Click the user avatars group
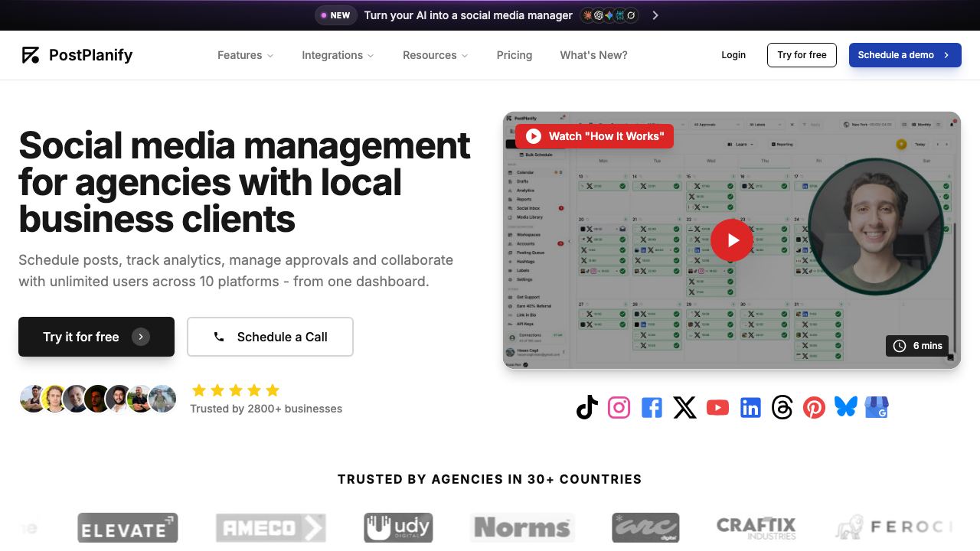This screenshot has width=980, height=551. 98,399
